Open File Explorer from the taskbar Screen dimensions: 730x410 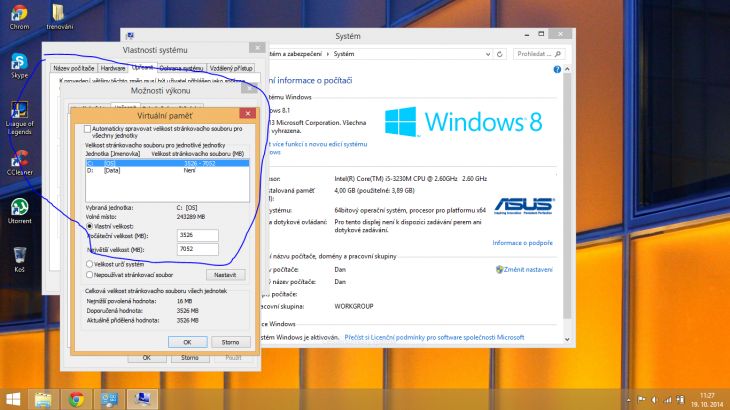(x=43, y=399)
